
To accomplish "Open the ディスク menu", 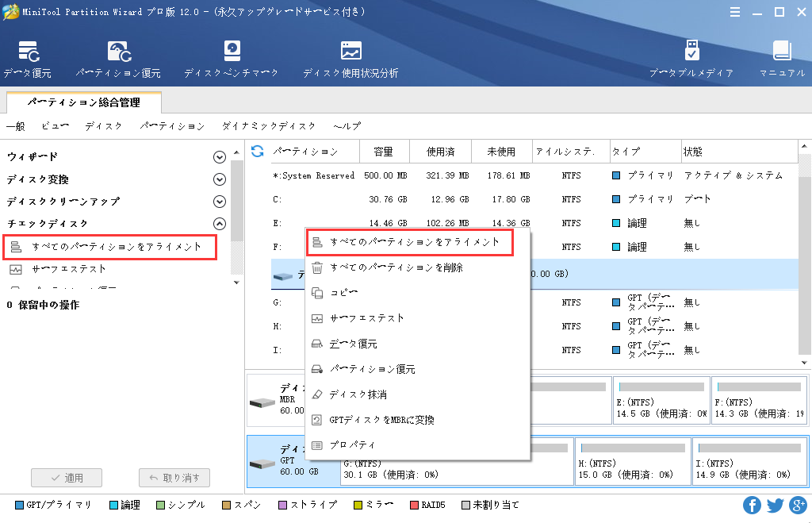I will point(104,126).
